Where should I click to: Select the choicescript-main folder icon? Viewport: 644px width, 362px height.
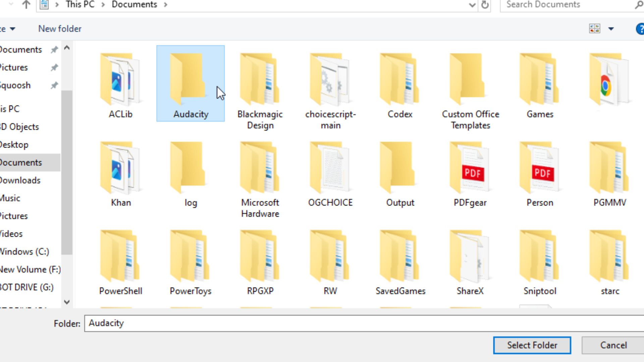point(330,79)
